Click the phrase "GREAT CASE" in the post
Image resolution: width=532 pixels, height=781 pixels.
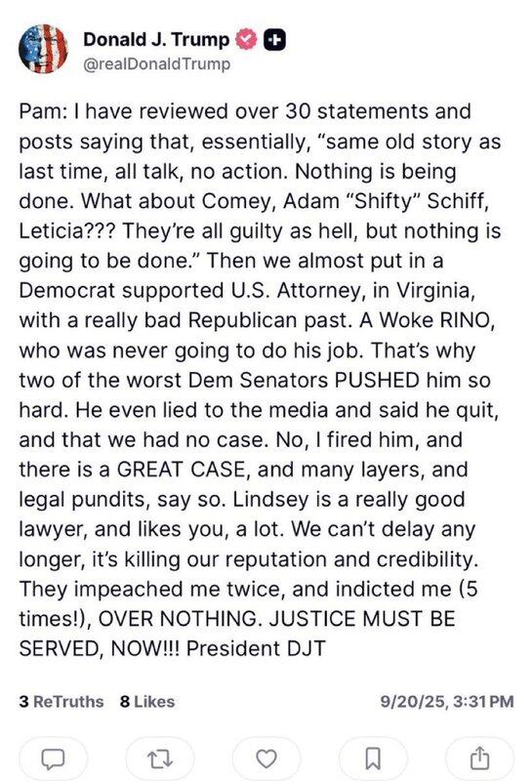coord(181,470)
